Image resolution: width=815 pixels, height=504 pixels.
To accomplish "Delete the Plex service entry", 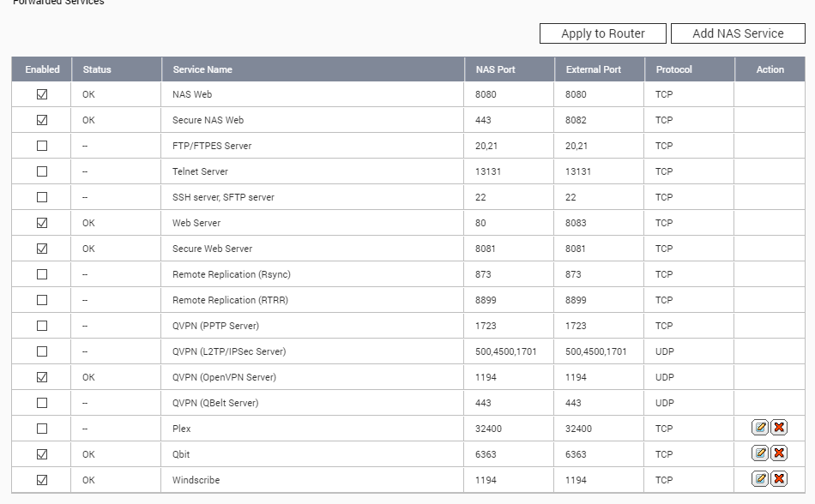I will click(x=779, y=428).
